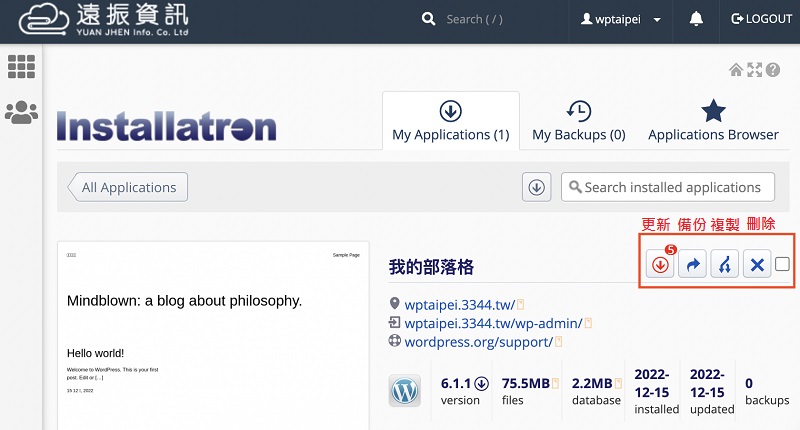800x430 pixels.
Task: Open the Applications Browser tab
Action: pyautogui.click(x=713, y=121)
